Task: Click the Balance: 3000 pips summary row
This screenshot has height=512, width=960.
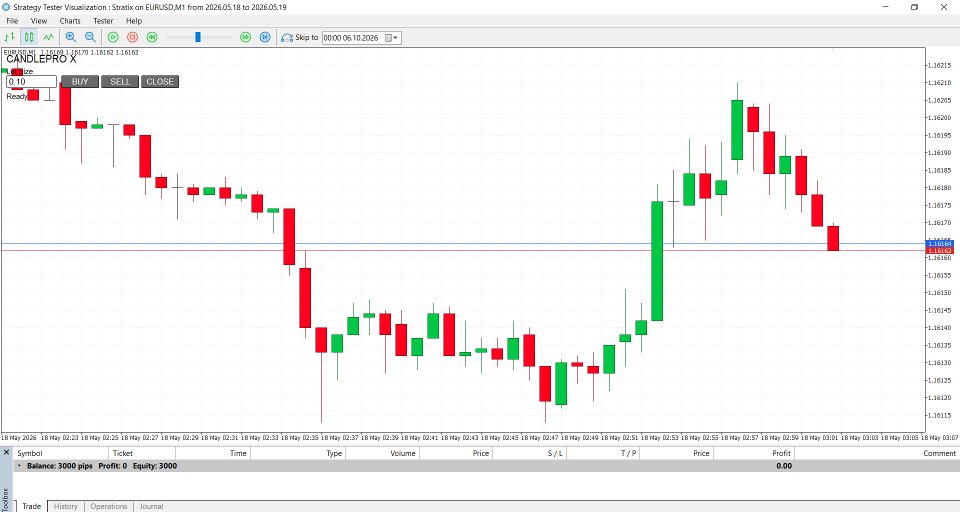Action: pyautogui.click(x=486, y=465)
